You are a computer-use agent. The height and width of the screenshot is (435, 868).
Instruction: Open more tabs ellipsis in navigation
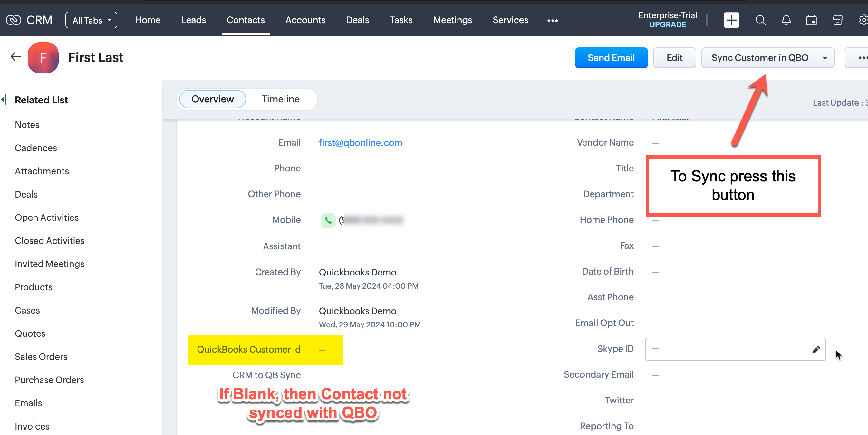(x=552, y=21)
